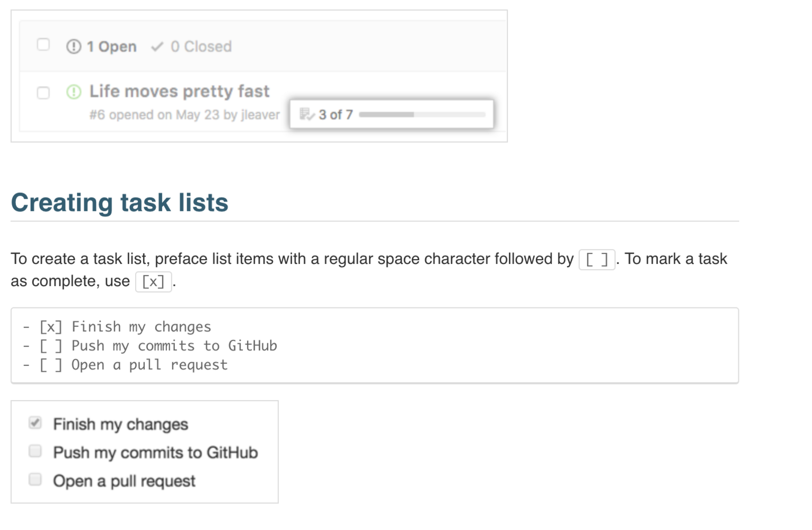Tick the select-all checkbox in the issues header
Viewport: 812px width, 530px height.
pos(43,45)
